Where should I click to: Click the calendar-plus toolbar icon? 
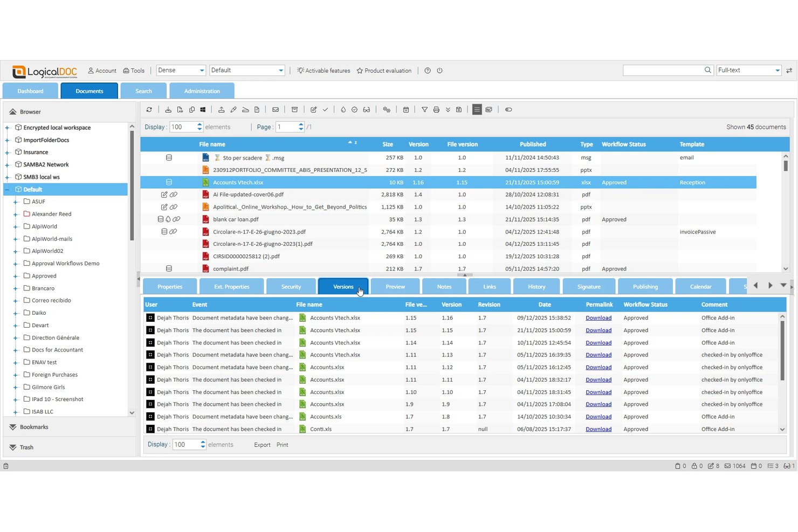click(x=406, y=109)
